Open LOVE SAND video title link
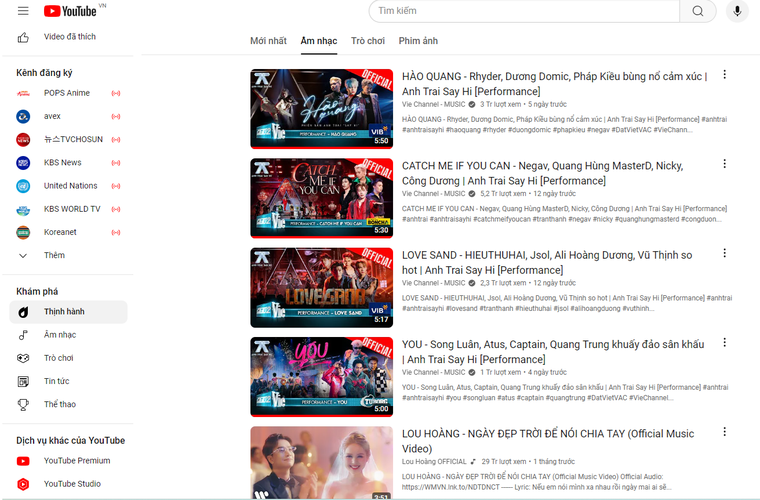 [x=547, y=263]
